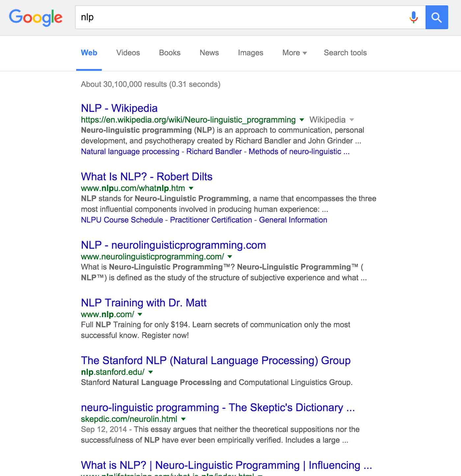Screen dimensions: 461x476
Task: Open Natural language processing sitelink
Action: tap(130, 151)
